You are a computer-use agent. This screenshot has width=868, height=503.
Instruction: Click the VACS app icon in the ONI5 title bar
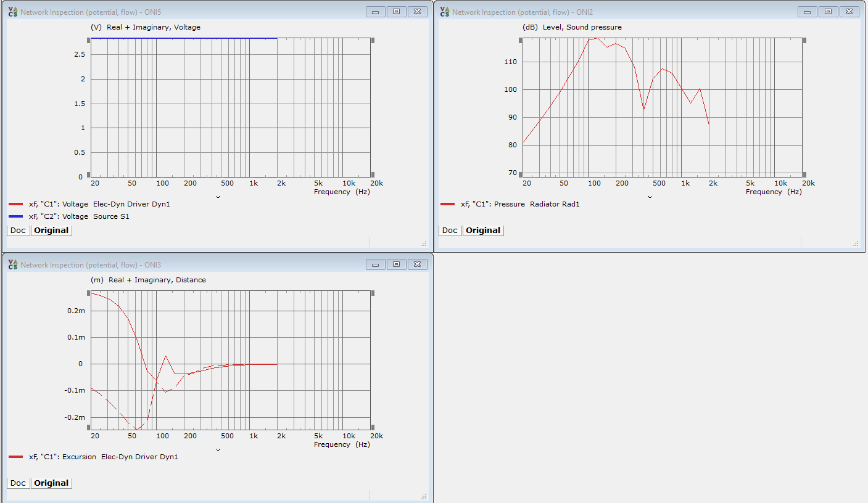(12, 12)
